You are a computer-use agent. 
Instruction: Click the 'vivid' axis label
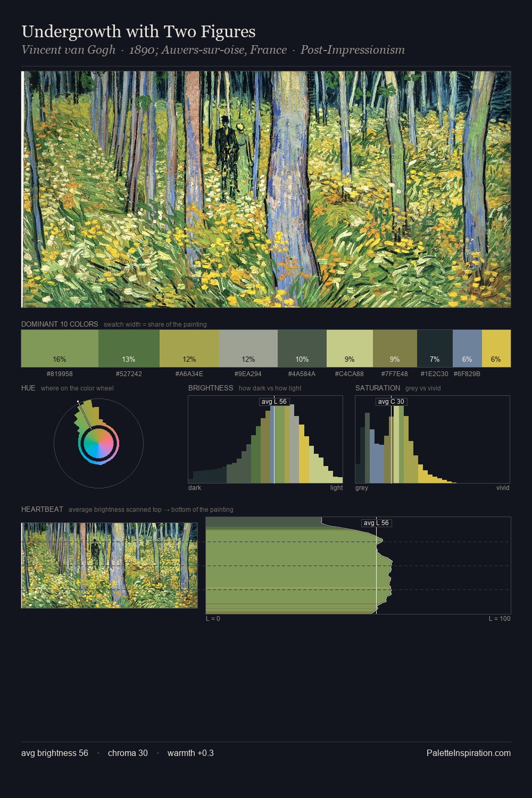tap(503, 488)
